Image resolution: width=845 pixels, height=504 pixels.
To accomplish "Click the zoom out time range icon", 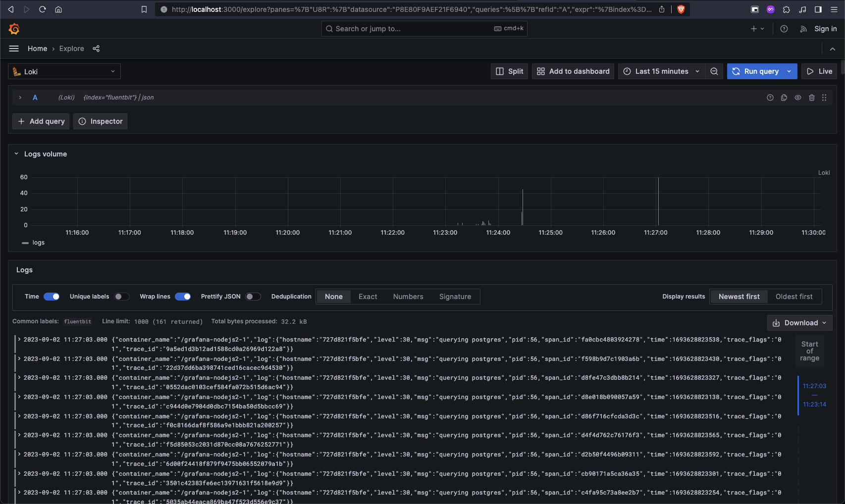I will [x=714, y=71].
